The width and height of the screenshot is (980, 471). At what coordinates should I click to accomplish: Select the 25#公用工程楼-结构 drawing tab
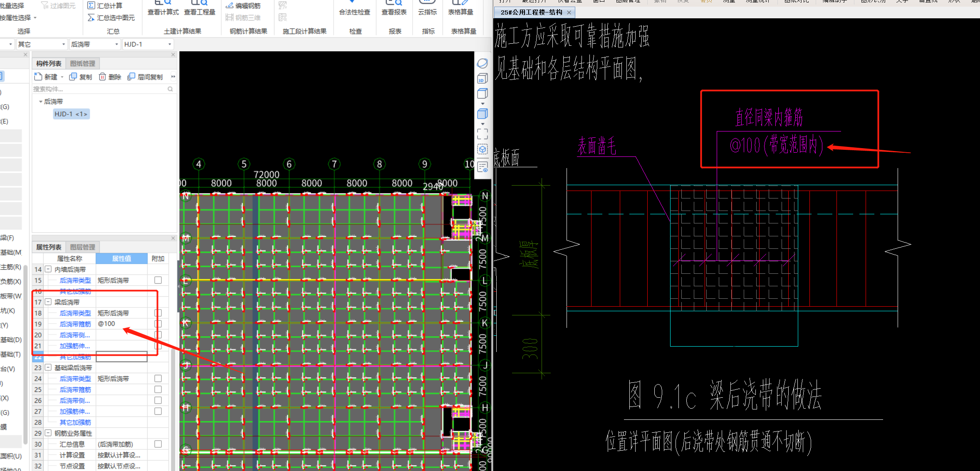click(x=531, y=12)
